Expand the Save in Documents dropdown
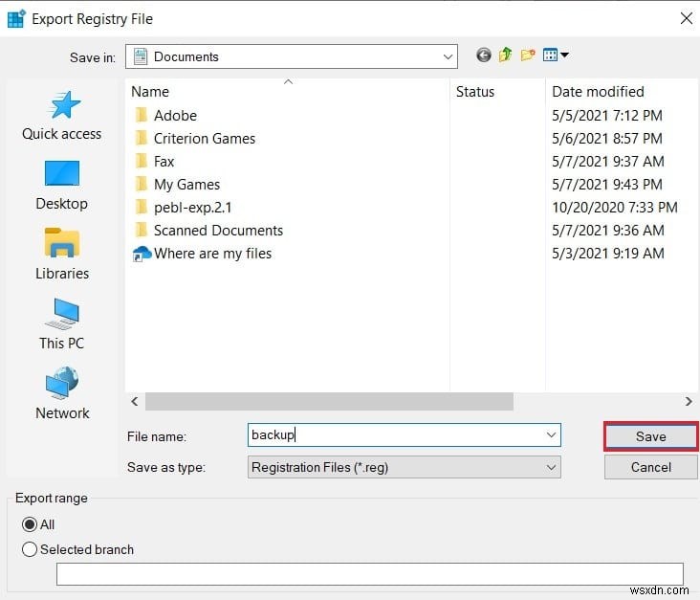This screenshot has height=600, width=700. pyautogui.click(x=448, y=56)
